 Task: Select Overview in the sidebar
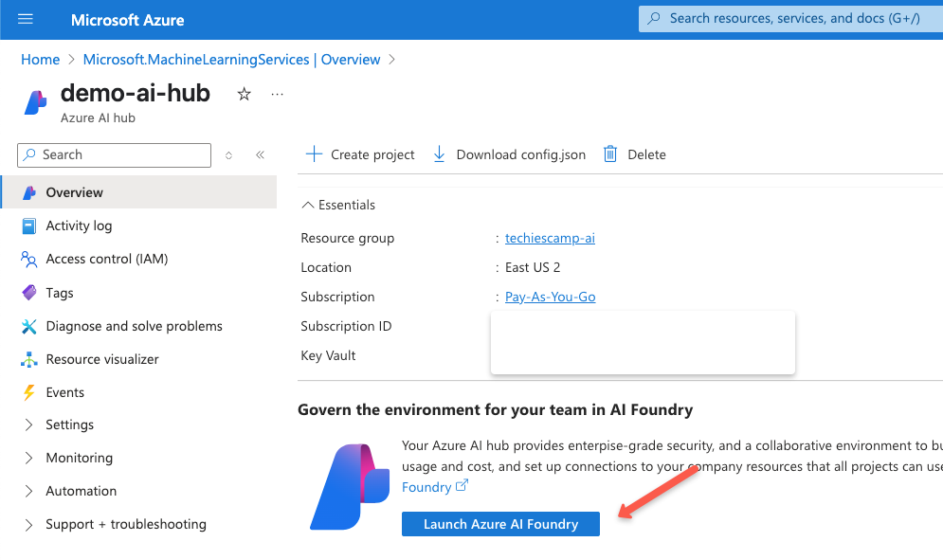pos(73,192)
